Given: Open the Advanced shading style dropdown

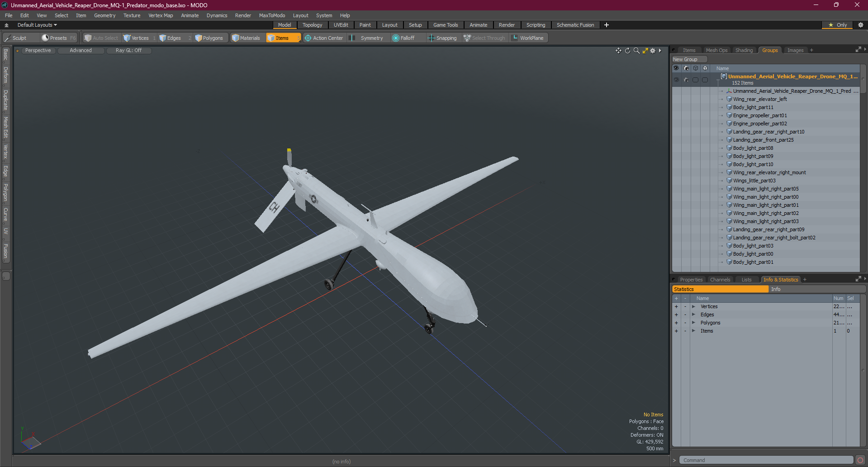Looking at the screenshot, I should tap(81, 51).
